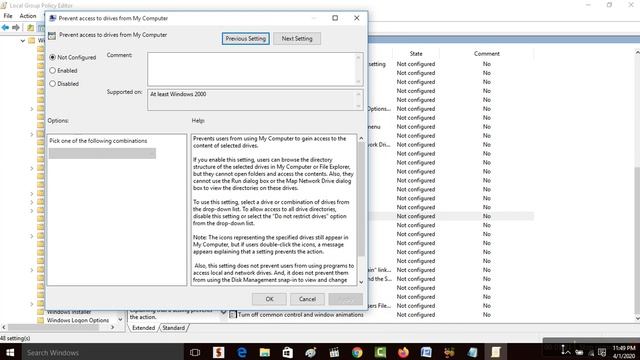The image size is (640, 360).
Task: Click the Up one level folder icon
Action: coord(30,28)
